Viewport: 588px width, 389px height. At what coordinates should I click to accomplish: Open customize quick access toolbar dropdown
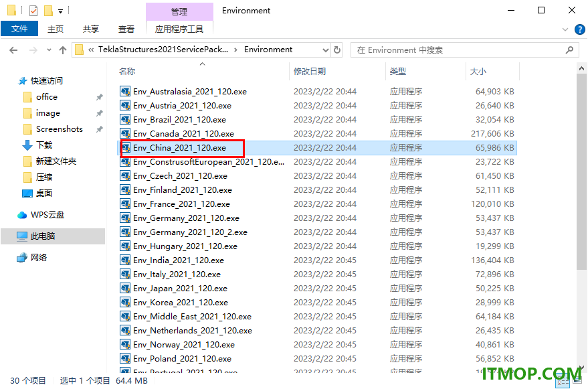click(60, 11)
